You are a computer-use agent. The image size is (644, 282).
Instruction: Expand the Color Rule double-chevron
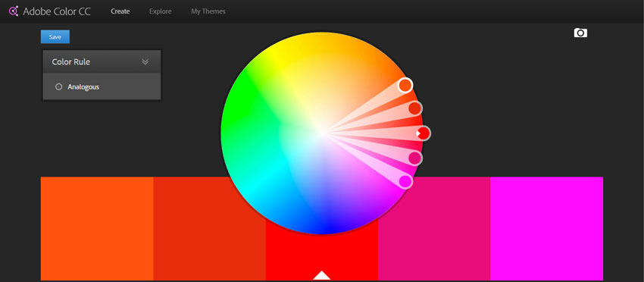145,61
